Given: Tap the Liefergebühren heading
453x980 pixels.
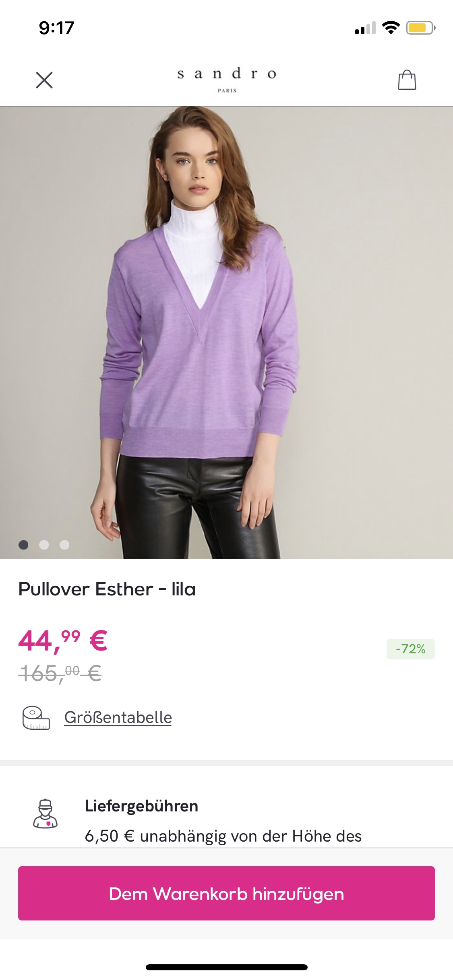Looking at the screenshot, I should coord(141,806).
